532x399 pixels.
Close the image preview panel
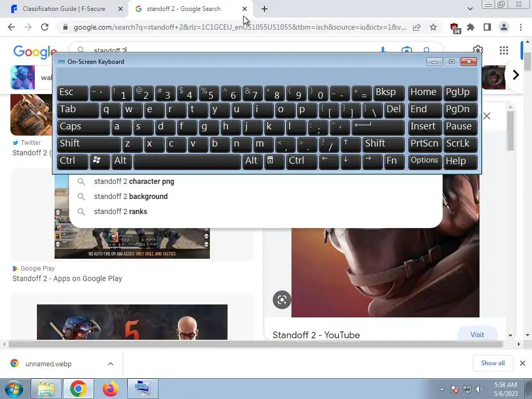(486, 116)
